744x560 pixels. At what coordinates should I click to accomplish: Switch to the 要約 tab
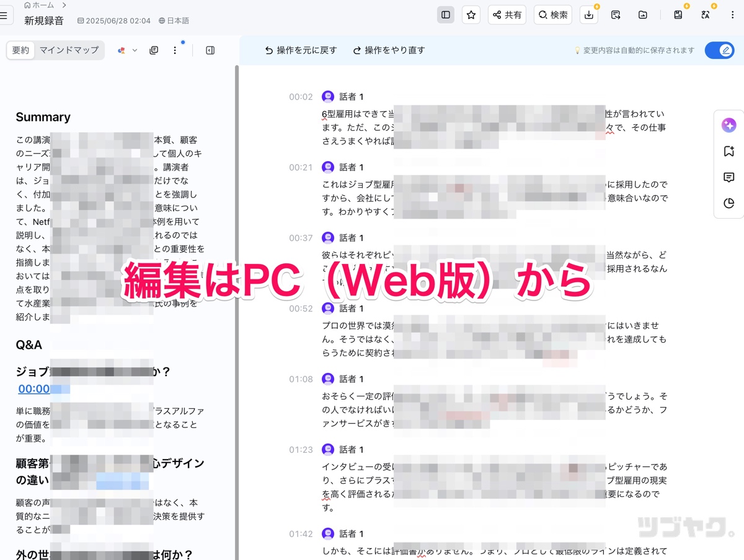[x=20, y=50]
